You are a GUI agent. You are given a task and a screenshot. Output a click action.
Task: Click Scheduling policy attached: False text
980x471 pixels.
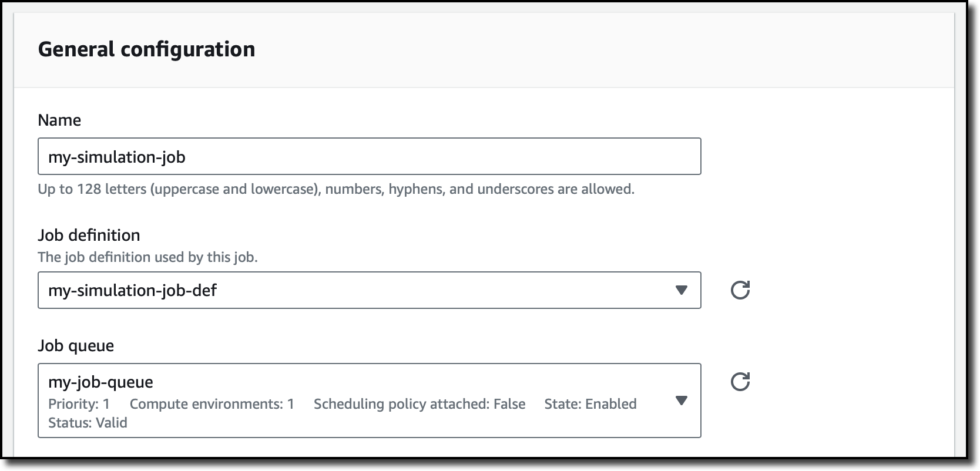(x=419, y=404)
